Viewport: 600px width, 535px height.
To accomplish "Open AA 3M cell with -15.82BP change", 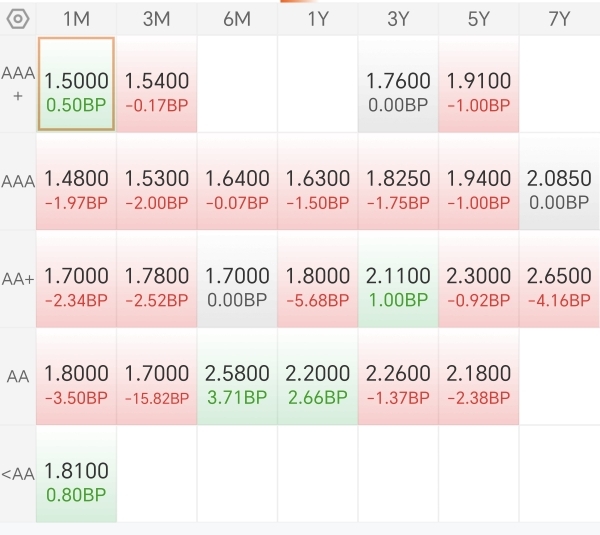I will [157, 377].
